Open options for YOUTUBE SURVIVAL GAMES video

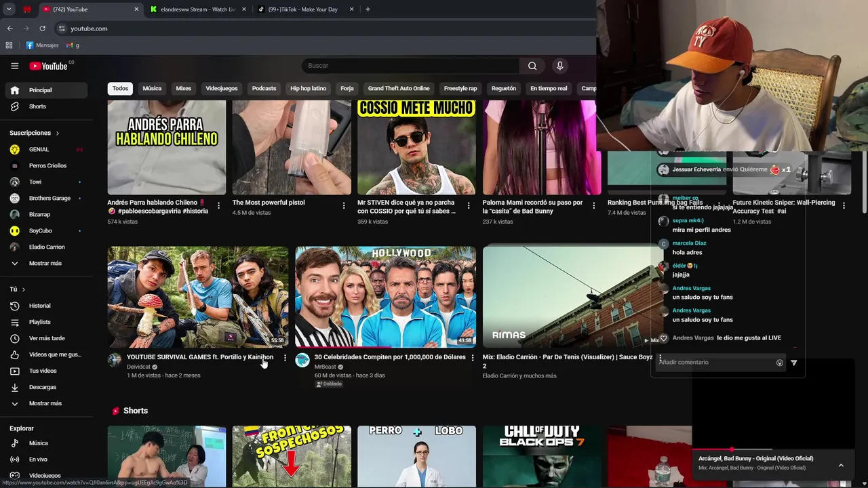[x=285, y=358]
